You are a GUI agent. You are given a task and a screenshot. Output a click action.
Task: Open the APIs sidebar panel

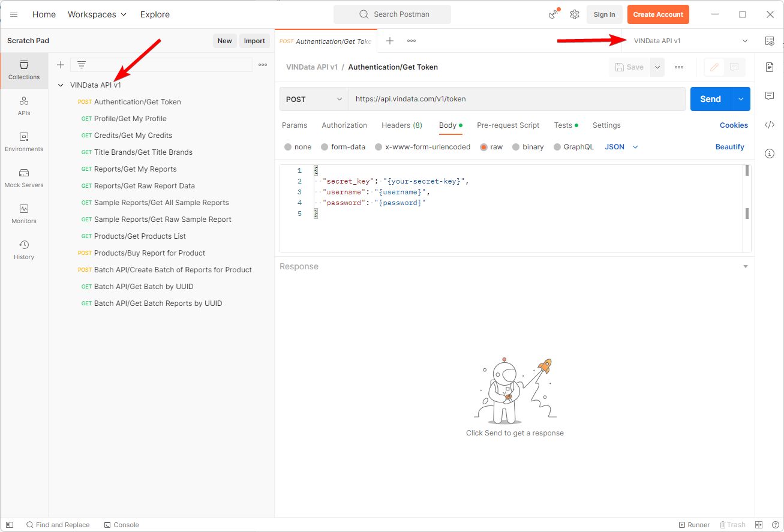click(x=24, y=106)
